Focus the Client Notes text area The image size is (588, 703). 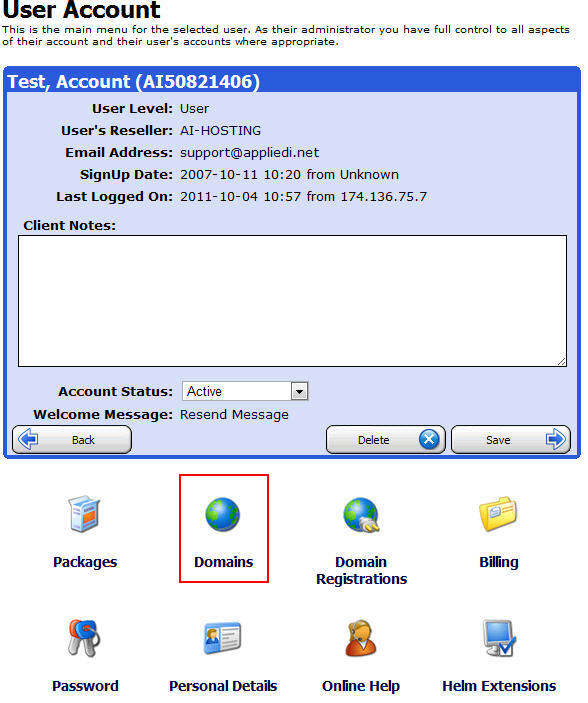coord(292,301)
